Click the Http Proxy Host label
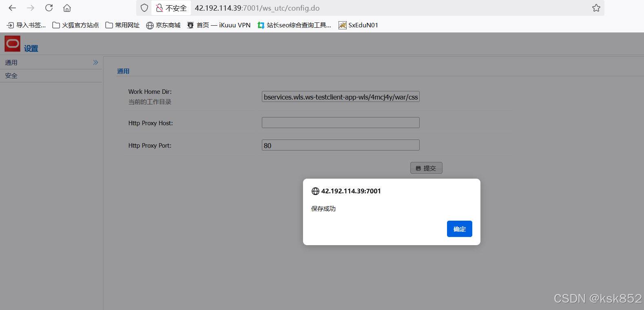The width and height of the screenshot is (644, 310). (x=150, y=123)
